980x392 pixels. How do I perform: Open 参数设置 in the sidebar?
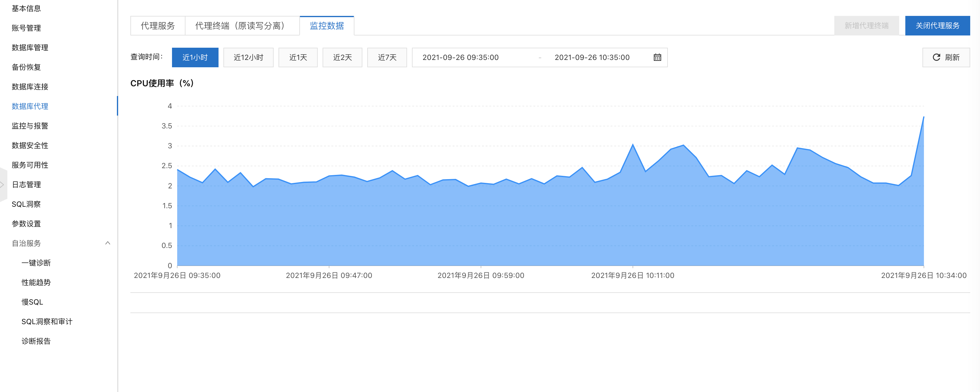click(x=26, y=224)
